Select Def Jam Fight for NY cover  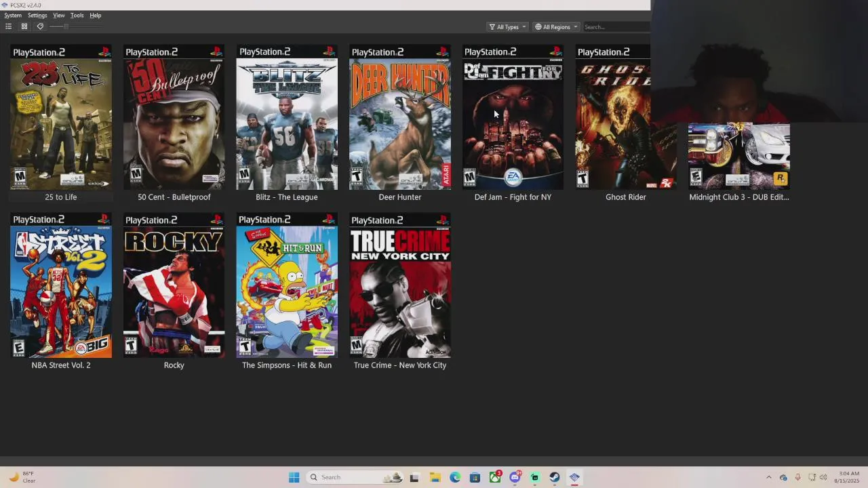click(513, 117)
